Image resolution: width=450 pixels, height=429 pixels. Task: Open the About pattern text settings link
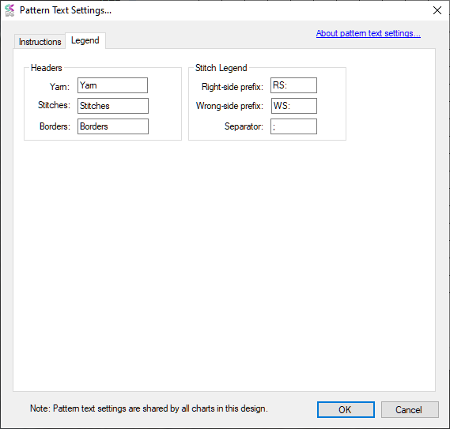(368, 33)
